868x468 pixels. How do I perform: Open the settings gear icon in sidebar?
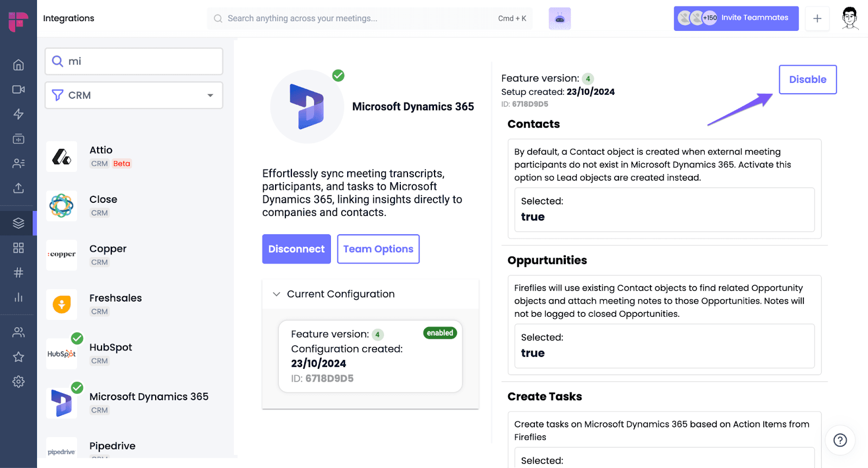click(18, 381)
